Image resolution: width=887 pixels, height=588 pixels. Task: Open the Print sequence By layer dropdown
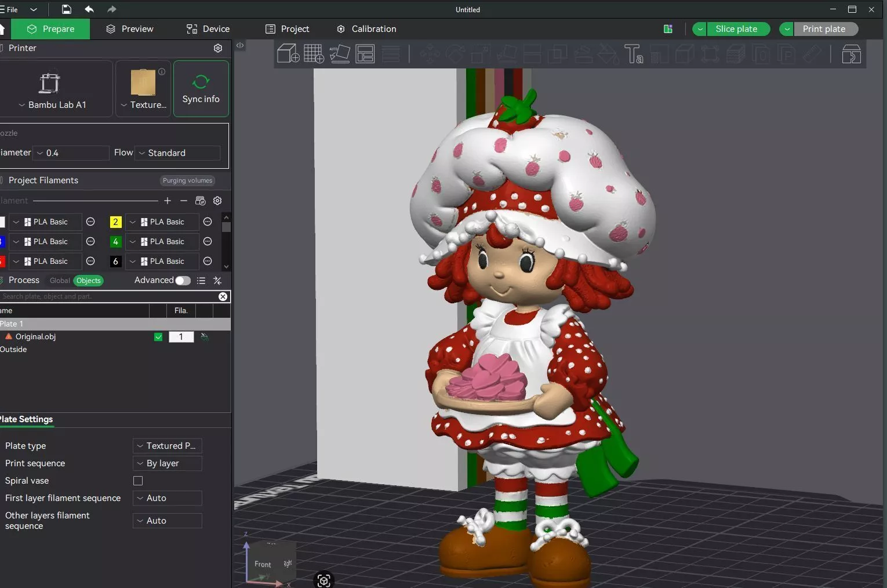click(x=168, y=463)
